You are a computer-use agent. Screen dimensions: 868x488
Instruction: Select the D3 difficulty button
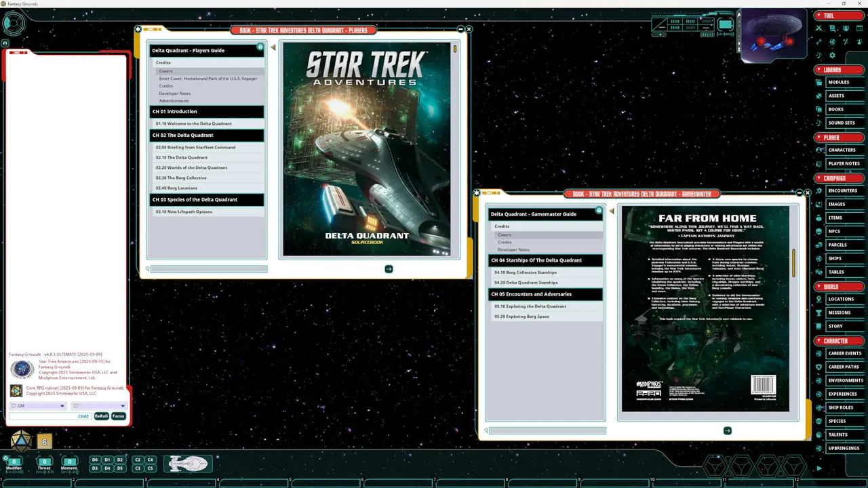(x=95, y=468)
